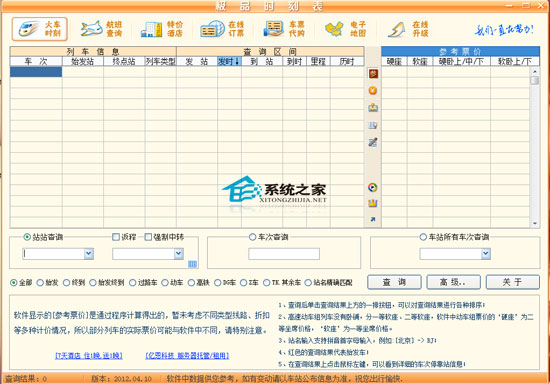This screenshot has width=550, height=384.
Task: Click the small grid icon beside station dropdowns
Action: pyautogui.click(x=192, y=264)
